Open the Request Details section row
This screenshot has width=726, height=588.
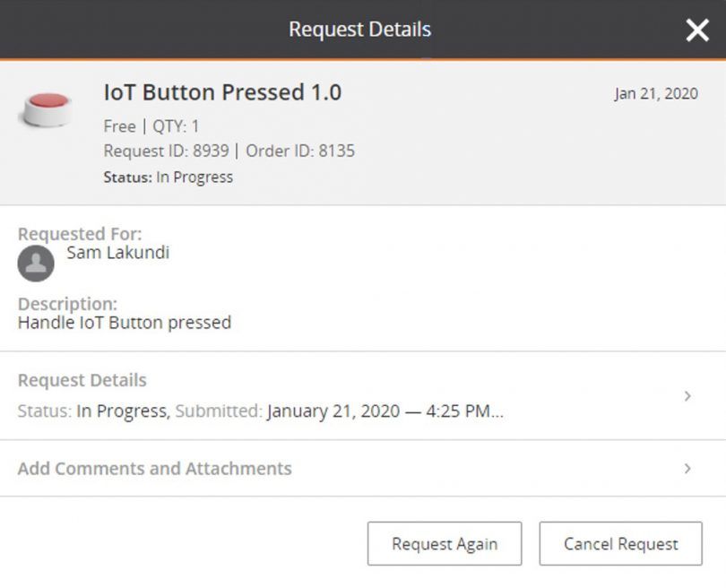(x=363, y=396)
